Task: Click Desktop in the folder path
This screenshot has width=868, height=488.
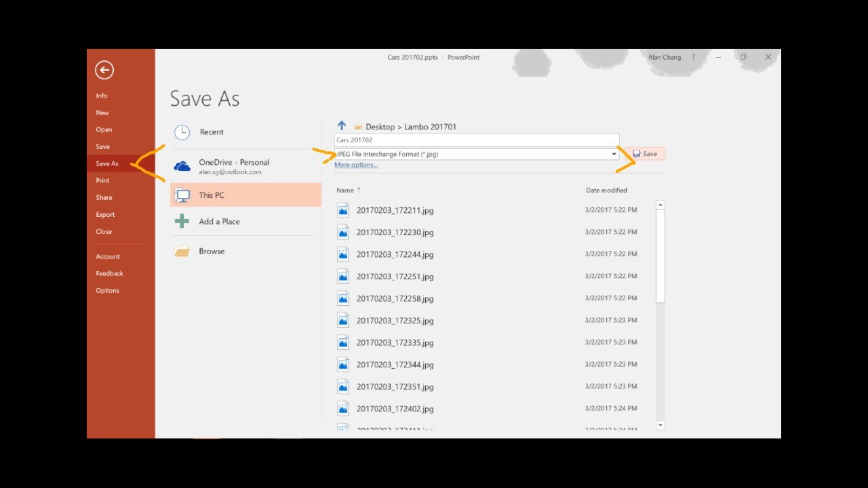Action: point(380,127)
